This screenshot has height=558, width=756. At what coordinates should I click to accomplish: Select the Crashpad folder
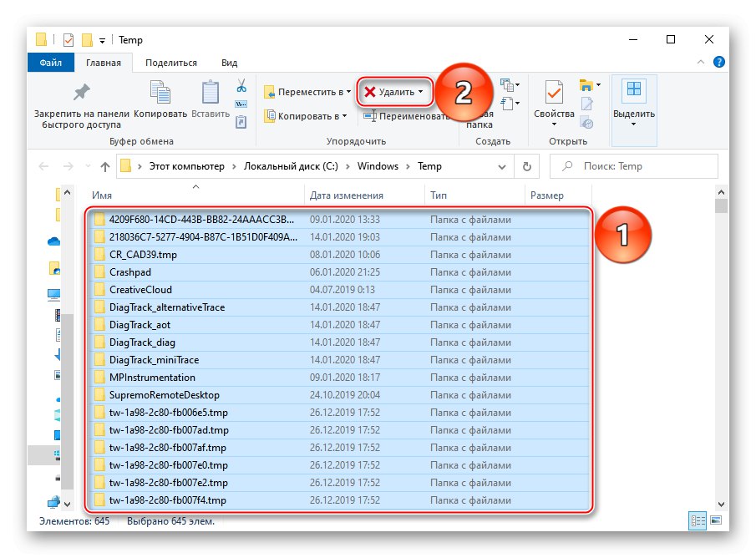coord(339,272)
